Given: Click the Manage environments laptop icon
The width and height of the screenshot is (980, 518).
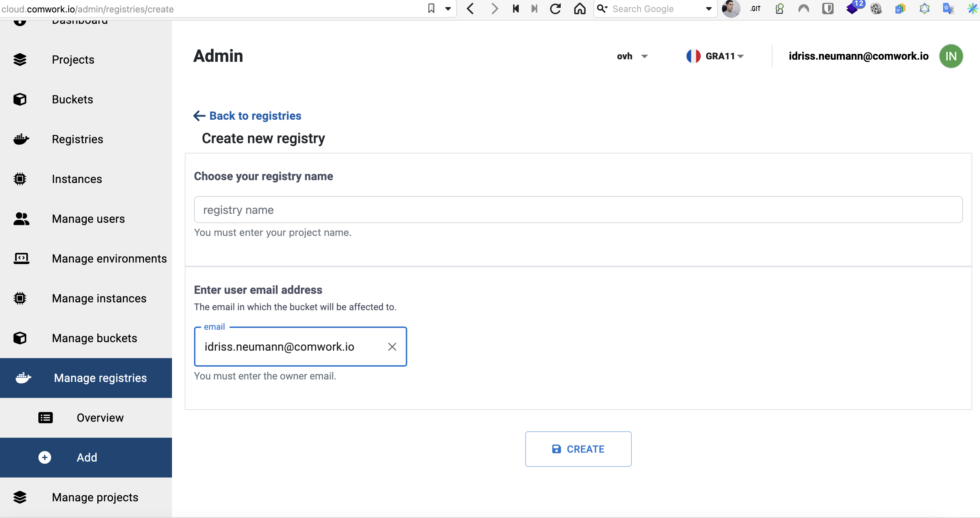Looking at the screenshot, I should point(21,259).
